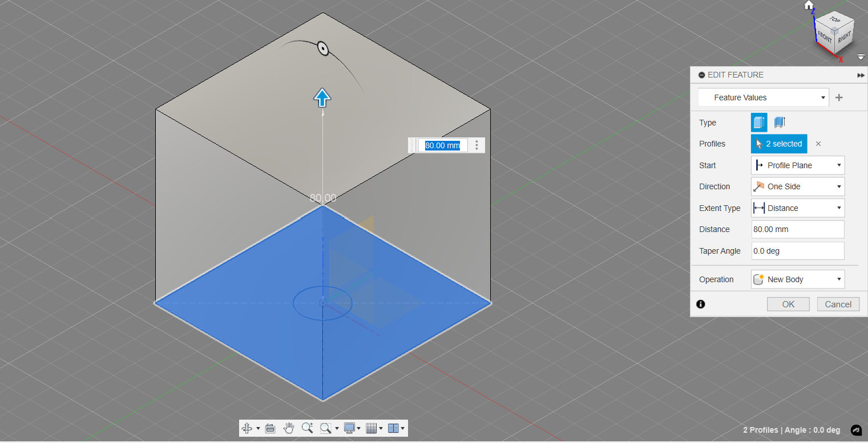868x443 pixels.
Task: Click the TOP face of the ViewCube
Action: [x=835, y=21]
